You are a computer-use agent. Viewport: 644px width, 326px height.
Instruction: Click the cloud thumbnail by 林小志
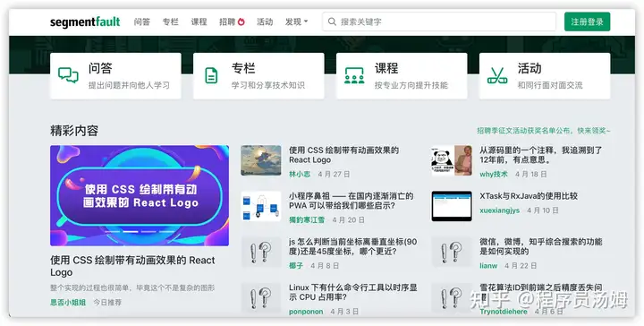(261, 160)
